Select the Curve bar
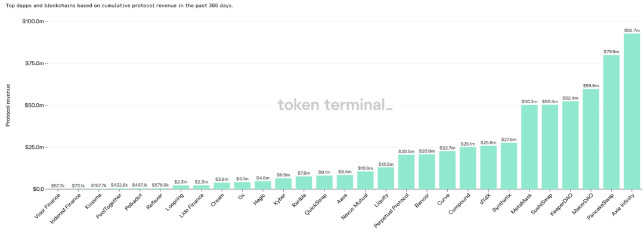644x232 pixels. (447, 170)
